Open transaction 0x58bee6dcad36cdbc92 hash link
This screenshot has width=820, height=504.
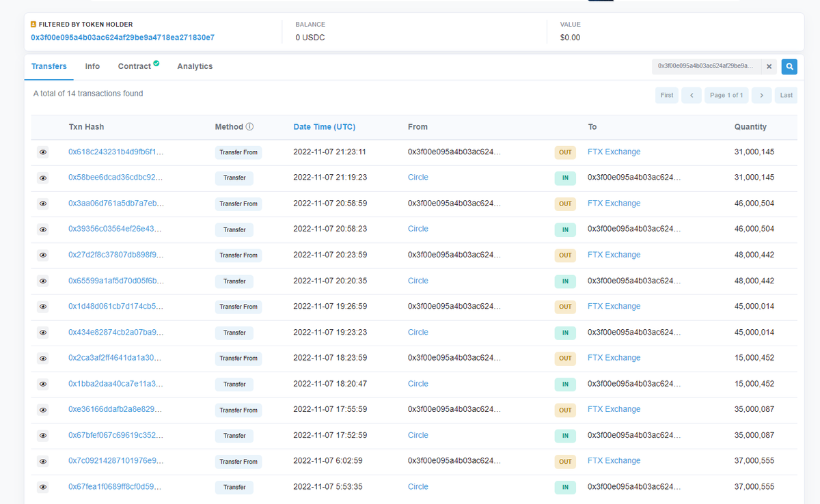[x=116, y=178]
